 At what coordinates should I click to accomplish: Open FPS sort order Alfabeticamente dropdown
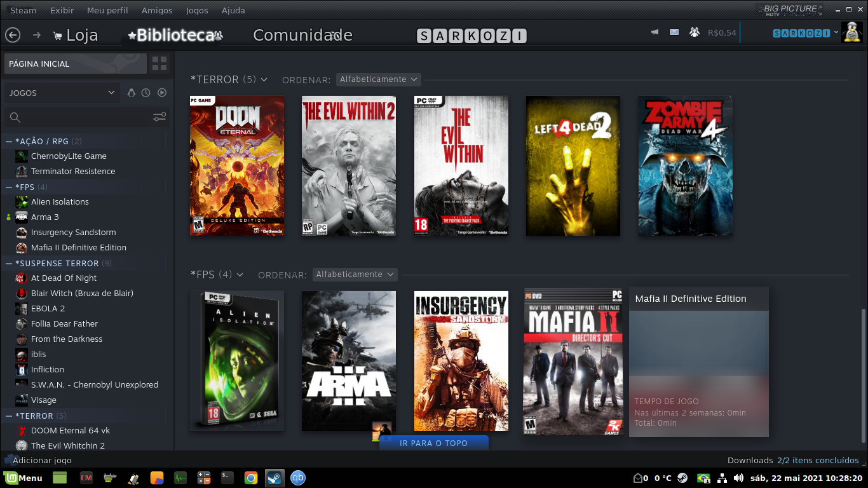355,274
